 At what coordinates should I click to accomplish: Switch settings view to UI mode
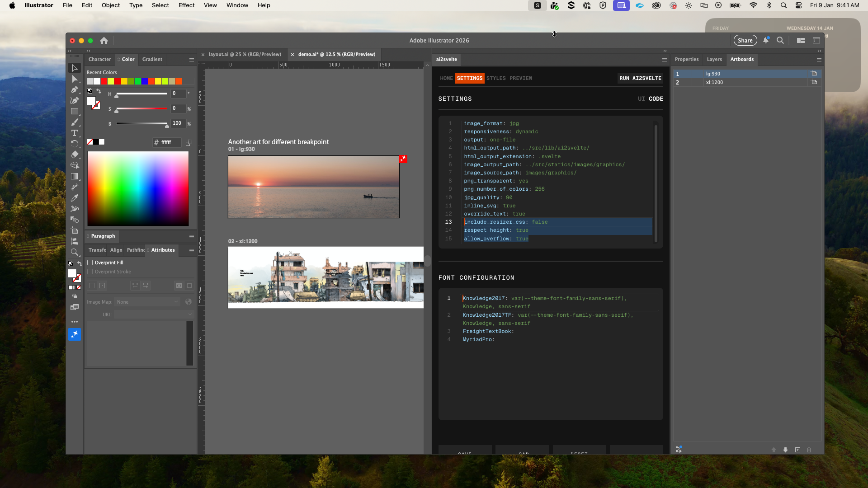pos(641,99)
